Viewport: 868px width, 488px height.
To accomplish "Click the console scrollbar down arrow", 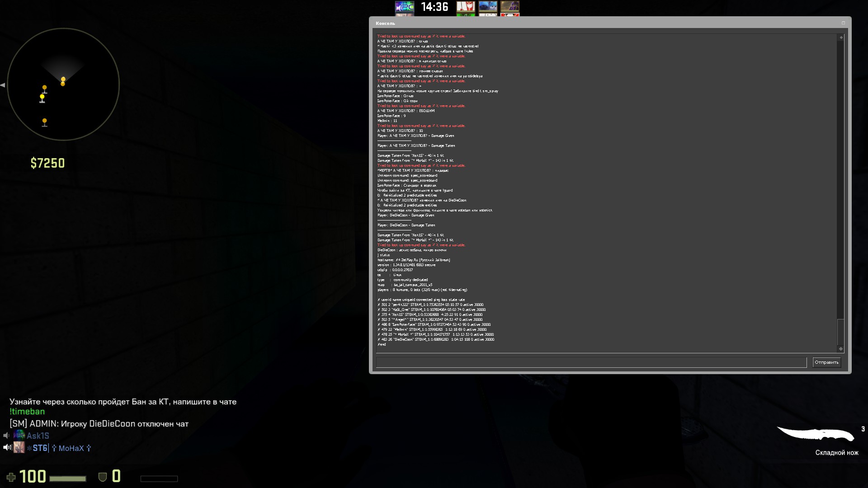I will pos(841,349).
